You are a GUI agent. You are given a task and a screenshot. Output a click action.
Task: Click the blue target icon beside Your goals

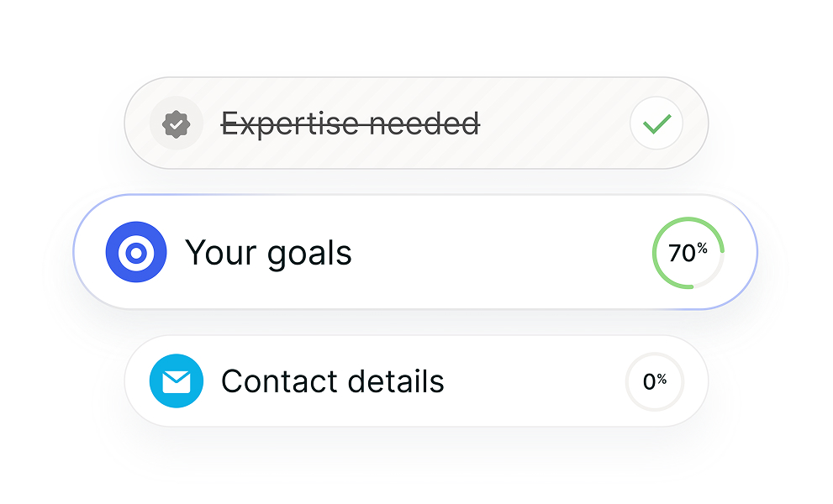tap(135, 252)
